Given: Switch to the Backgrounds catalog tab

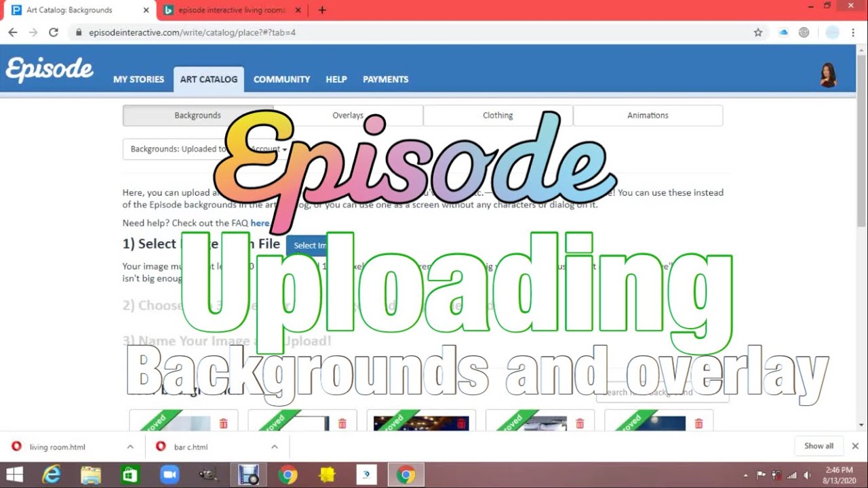Looking at the screenshot, I should pos(197,115).
